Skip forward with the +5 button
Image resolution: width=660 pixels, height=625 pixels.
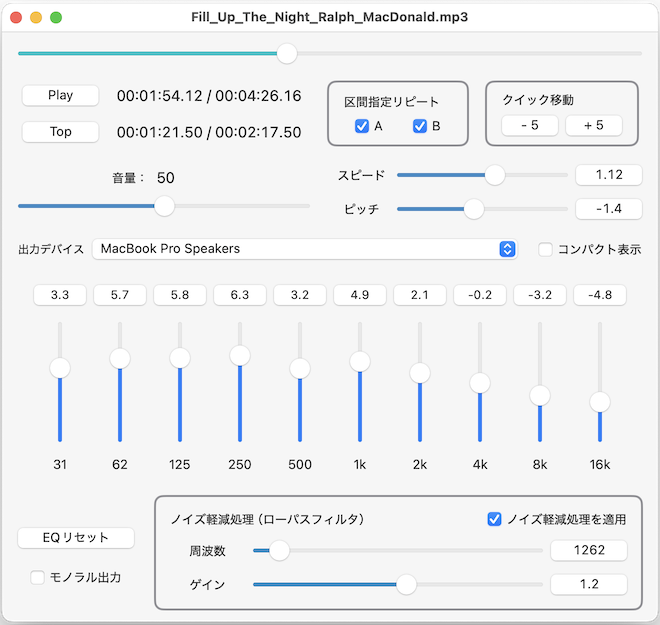point(593,125)
